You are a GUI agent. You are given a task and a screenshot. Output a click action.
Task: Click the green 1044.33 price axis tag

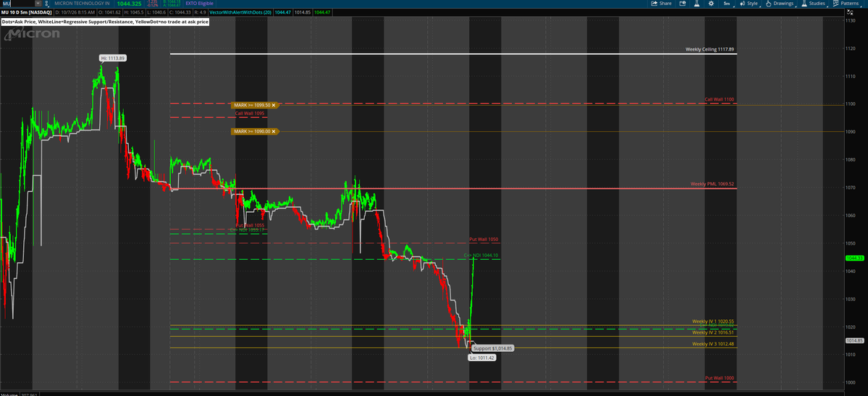click(x=855, y=258)
